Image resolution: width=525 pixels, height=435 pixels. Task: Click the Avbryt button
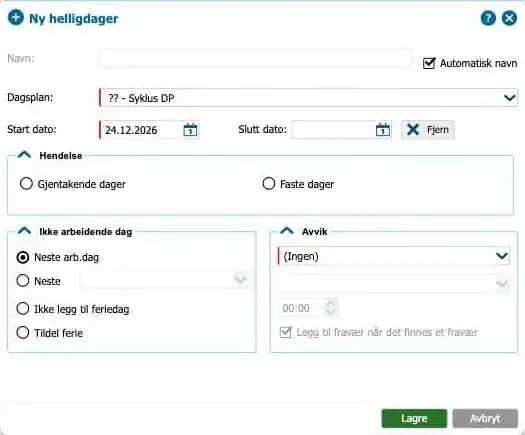(x=485, y=418)
